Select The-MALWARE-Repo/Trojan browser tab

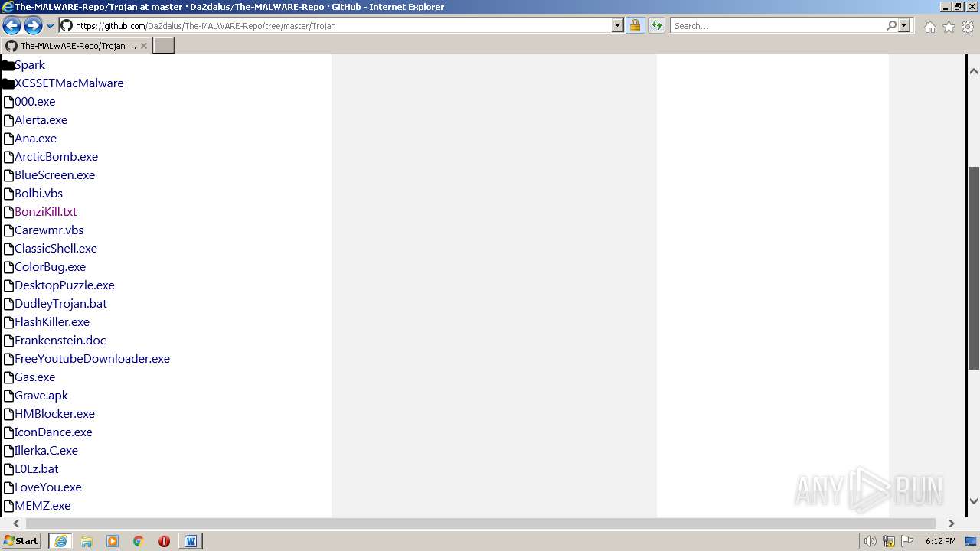[x=76, y=45]
